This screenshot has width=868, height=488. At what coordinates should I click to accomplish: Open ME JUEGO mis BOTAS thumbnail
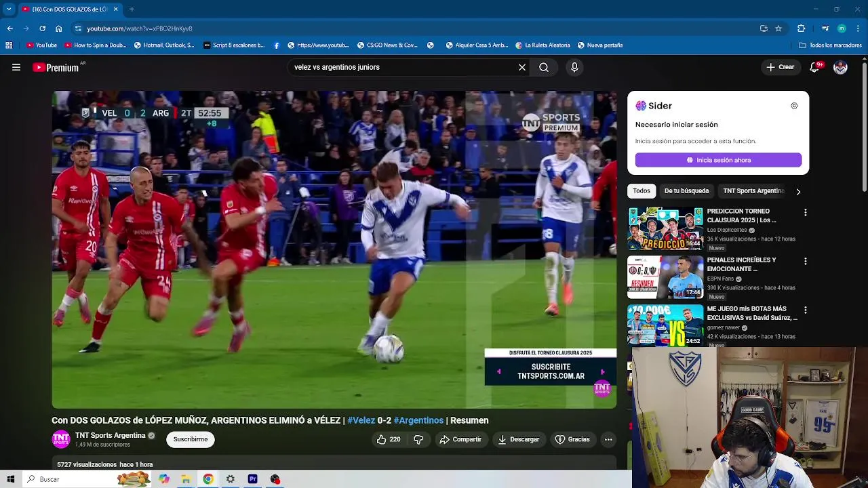point(665,325)
